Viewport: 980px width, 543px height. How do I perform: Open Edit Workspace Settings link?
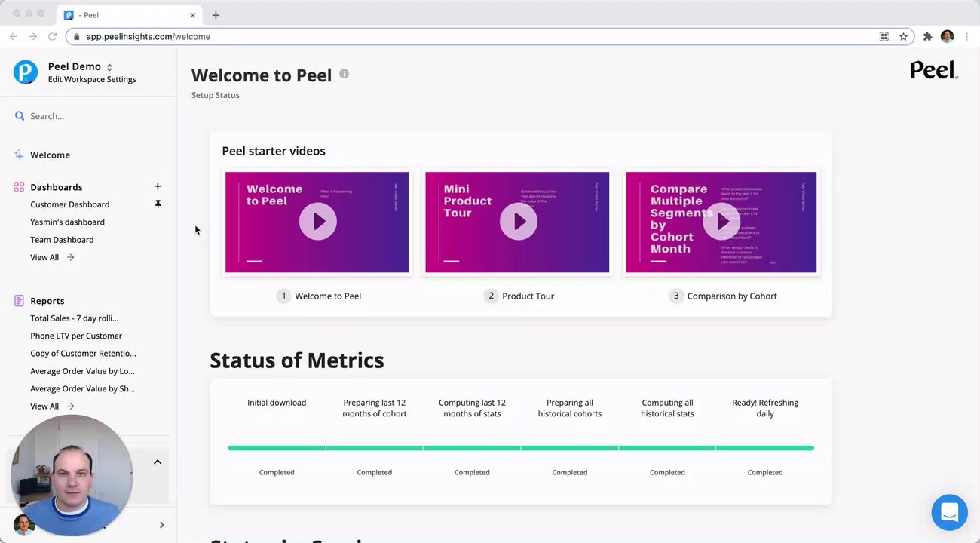tap(92, 79)
